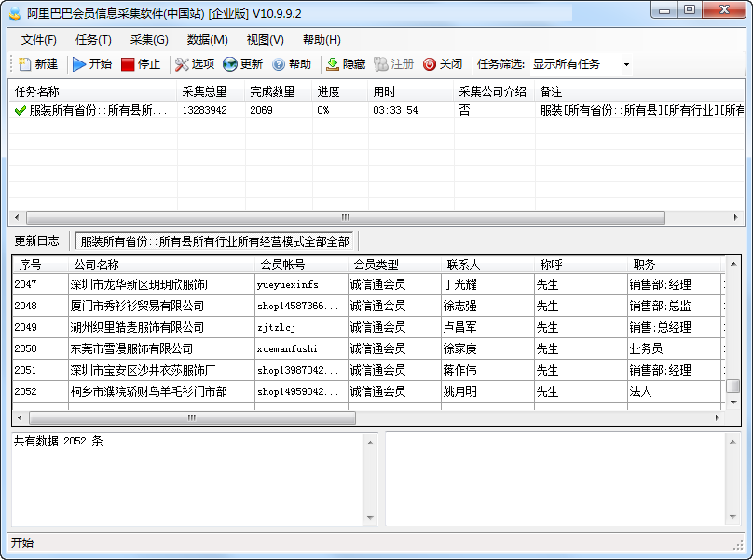
Task: Click the data table horizontal scrollbar thumb
Action: (x=192, y=417)
